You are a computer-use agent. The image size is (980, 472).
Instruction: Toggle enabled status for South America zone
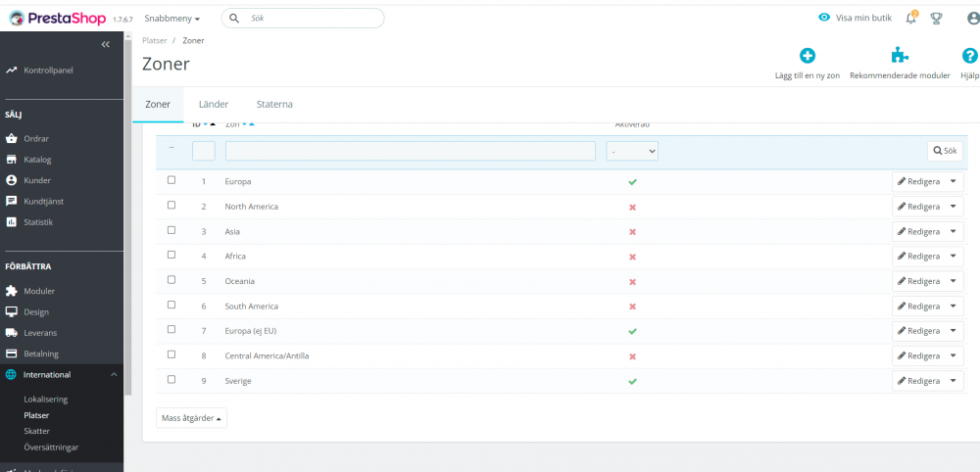[x=632, y=307]
